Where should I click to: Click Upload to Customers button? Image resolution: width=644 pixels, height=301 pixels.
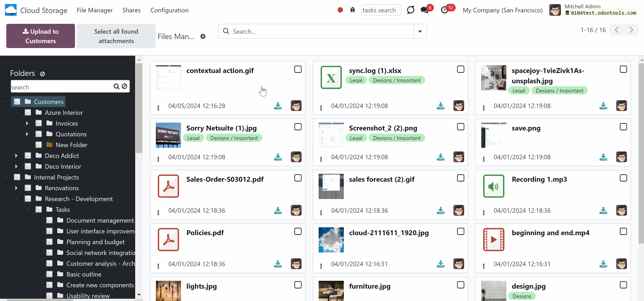(x=40, y=36)
